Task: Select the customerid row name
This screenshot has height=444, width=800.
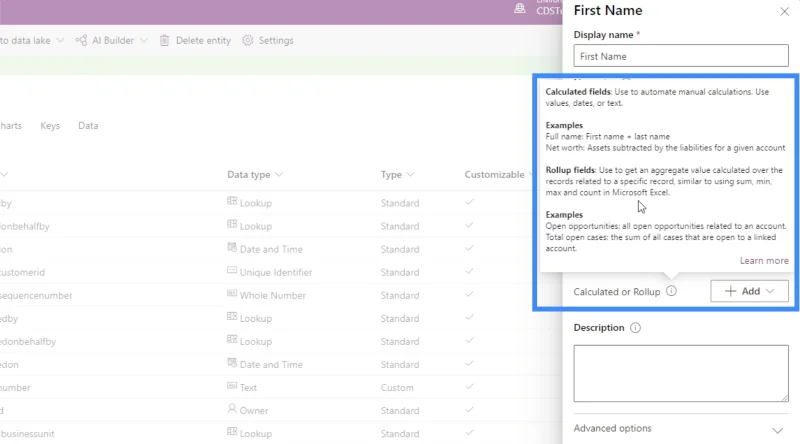Action: 22,273
